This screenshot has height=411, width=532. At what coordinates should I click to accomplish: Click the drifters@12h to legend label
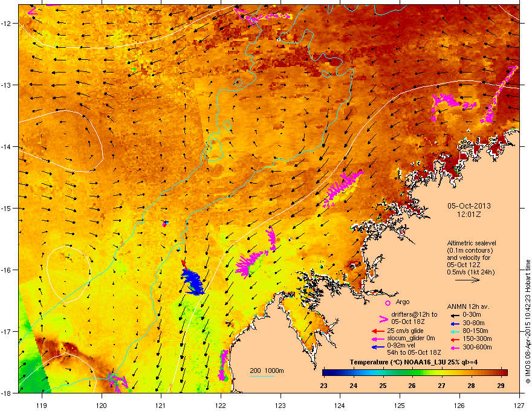[x=414, y=315]
